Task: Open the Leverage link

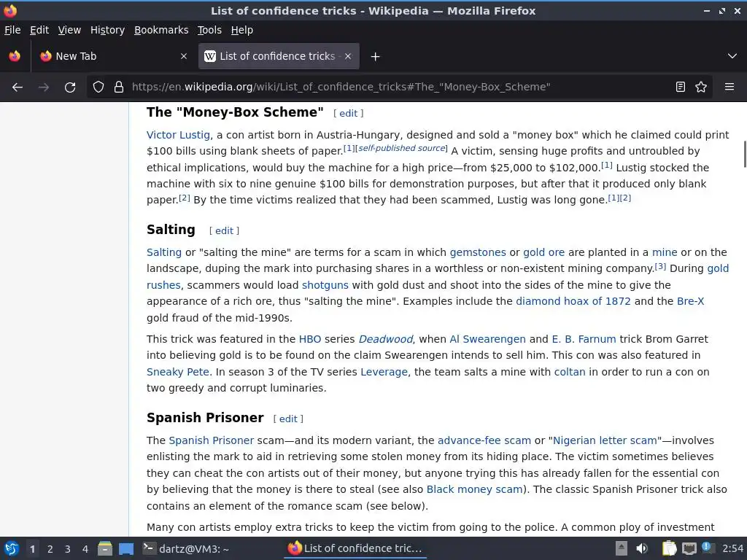Action: (384, 372)
